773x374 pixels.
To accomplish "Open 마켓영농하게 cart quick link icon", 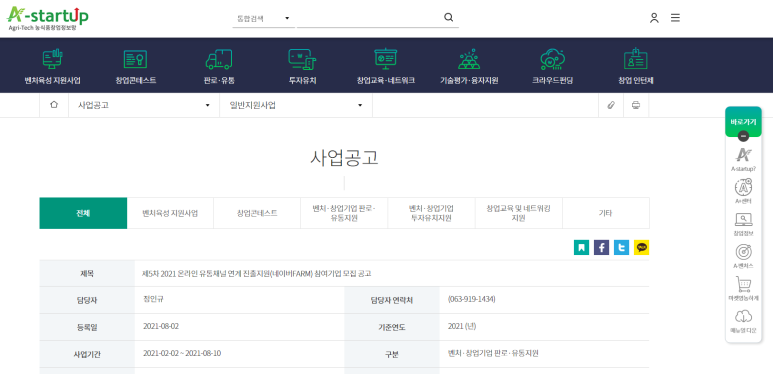I will coord(743,284).
